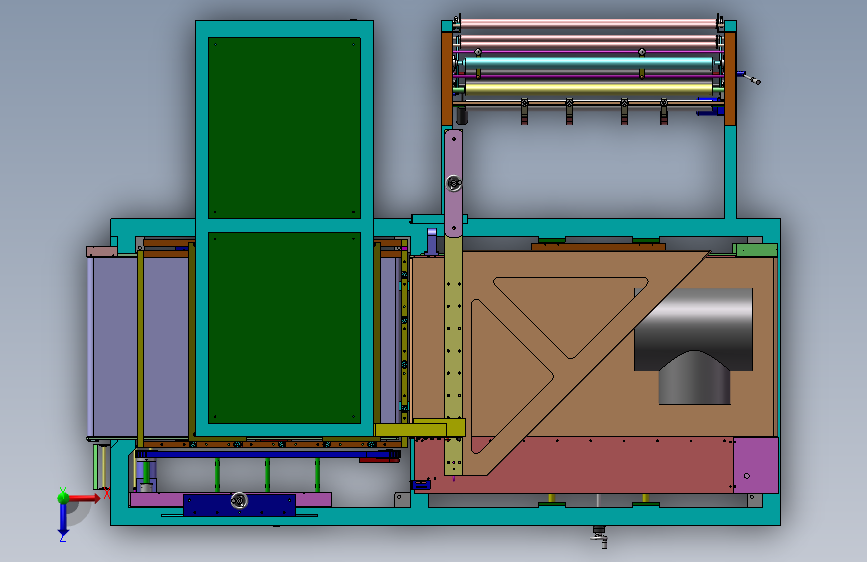Select the lower dark green panel

coord(284,328)
